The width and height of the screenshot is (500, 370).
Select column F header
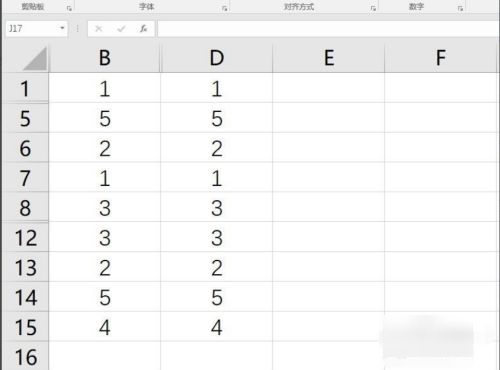tap(441, 58)
